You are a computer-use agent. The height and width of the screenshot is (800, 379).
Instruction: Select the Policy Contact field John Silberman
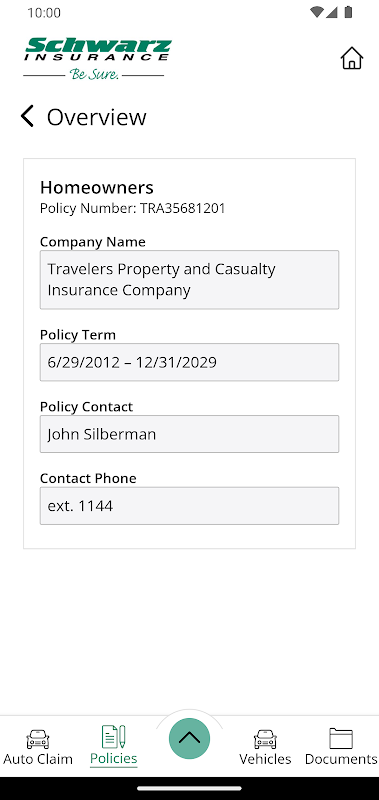pyautogui.click(x=189, y=434)
